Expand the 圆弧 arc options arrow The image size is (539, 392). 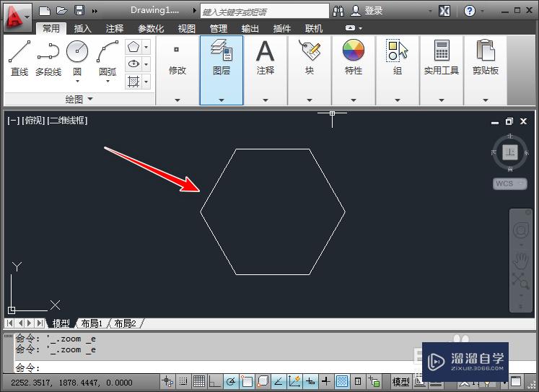pos(108,82)
